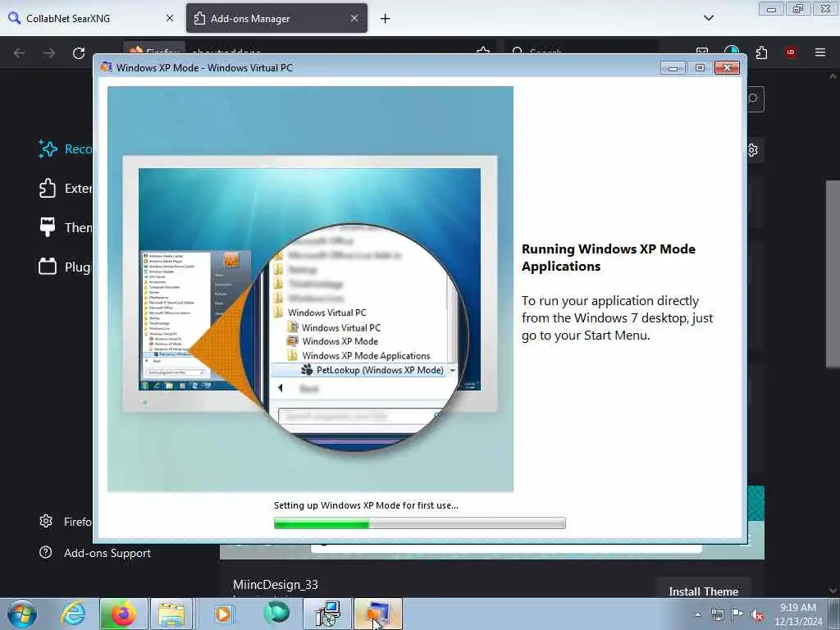Screen dimensions: 840x630
Task: Open Recommendations in add-ons sidebar
Action: click(66, 149)
